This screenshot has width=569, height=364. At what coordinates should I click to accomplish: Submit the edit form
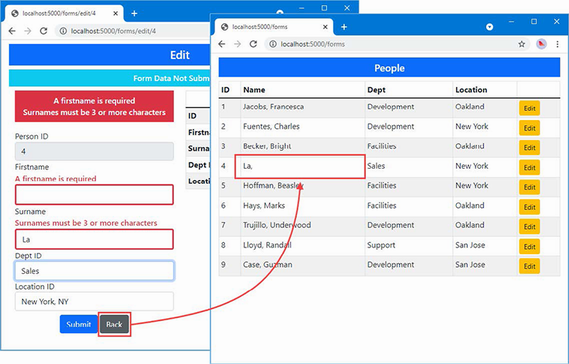(x=78, y=324)
